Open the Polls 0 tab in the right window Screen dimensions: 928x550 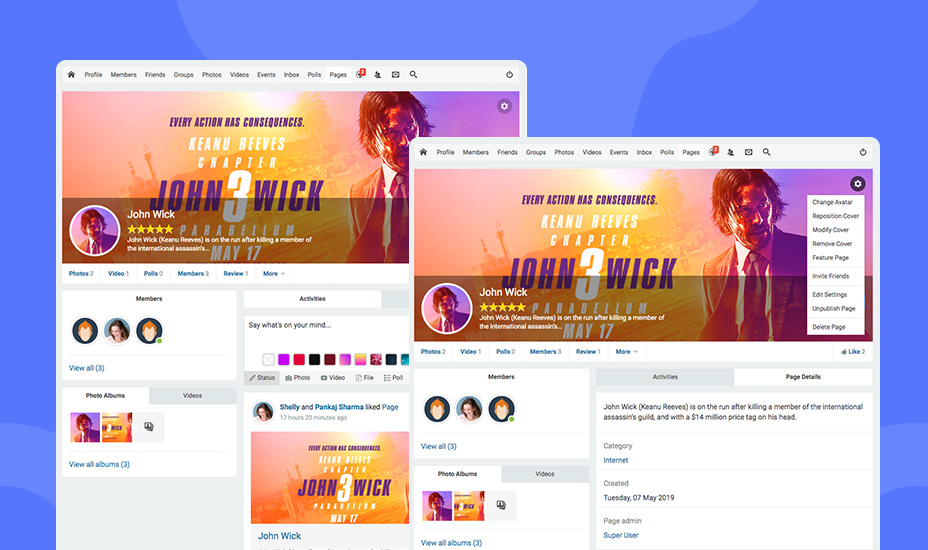coord(505,352)
